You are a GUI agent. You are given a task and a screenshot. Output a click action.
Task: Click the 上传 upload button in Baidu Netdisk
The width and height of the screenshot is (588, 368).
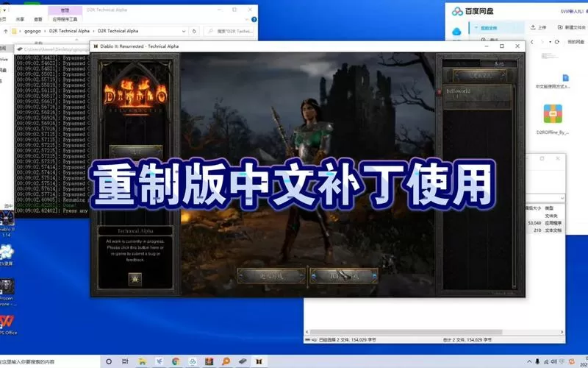tap(539, 27)
